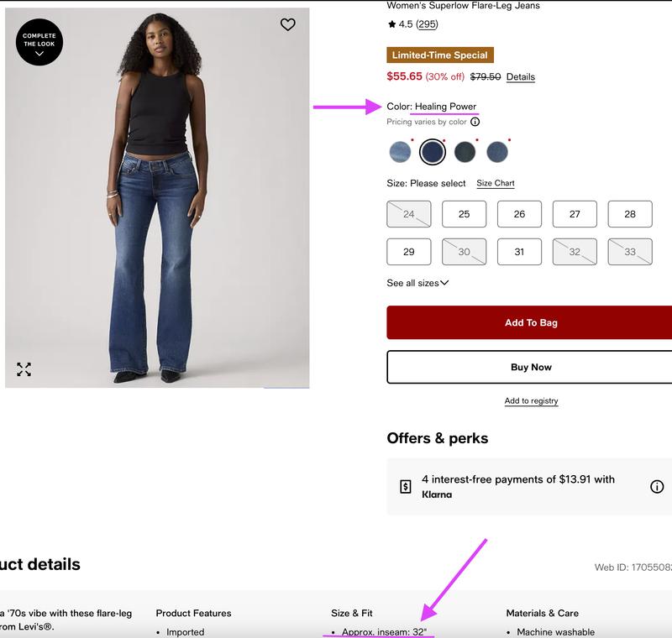Open the 295 reviews link

[427, 24]
